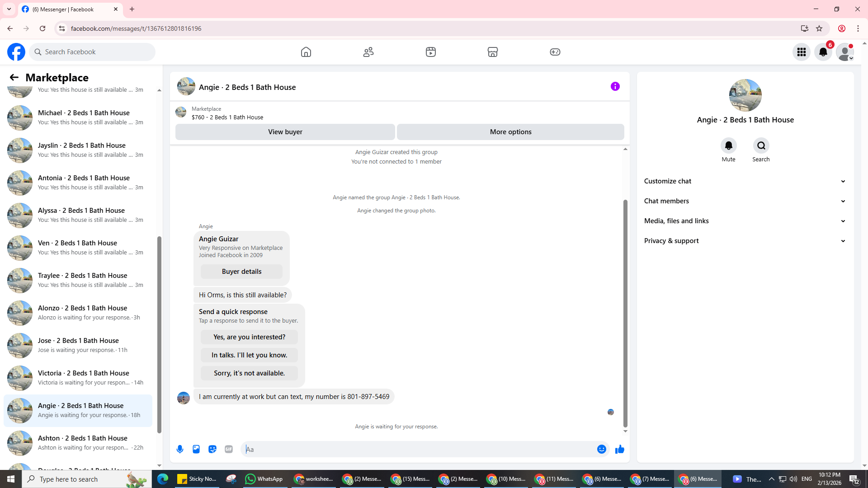The width and height of the screenshot is (868, 488).
Task: Send a thumbs up like
Action: [x=620, y=449]
